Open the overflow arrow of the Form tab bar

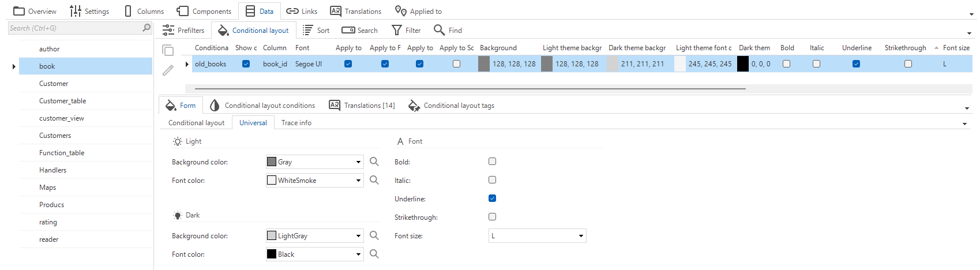tap(967, 108)
